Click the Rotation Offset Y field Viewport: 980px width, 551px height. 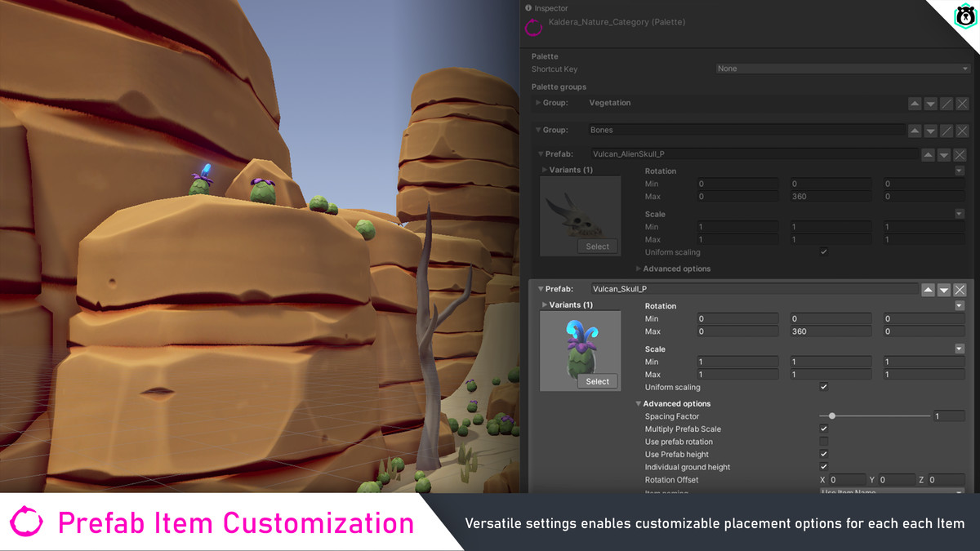click(x=897, y=480)
